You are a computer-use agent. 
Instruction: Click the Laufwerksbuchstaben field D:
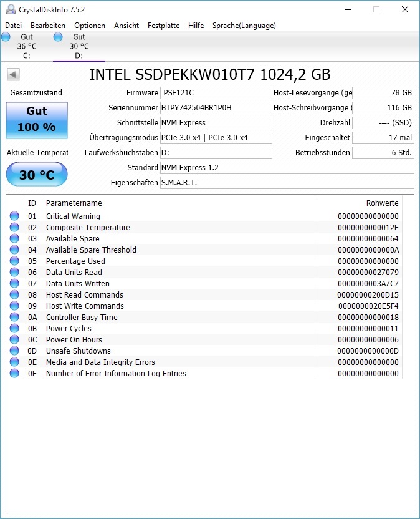(216, 153)
